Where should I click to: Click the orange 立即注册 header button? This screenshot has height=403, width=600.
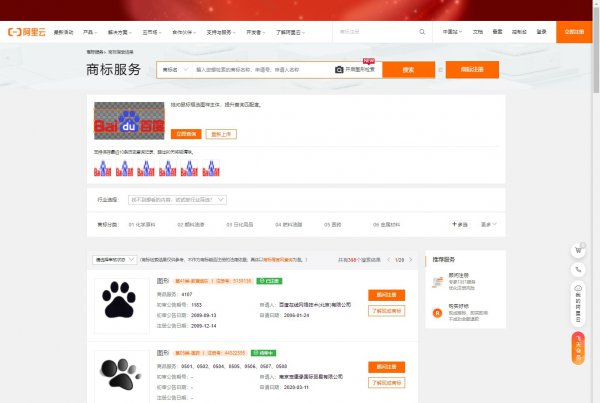coord(574,32)
